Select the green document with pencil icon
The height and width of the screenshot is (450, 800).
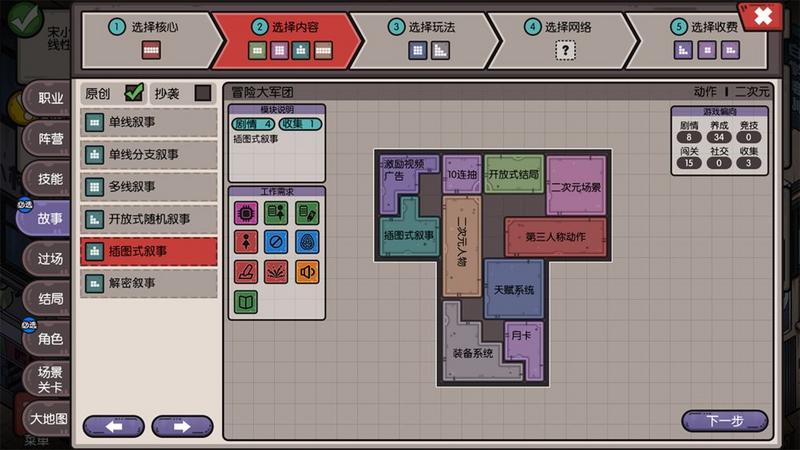coord(307,212)
